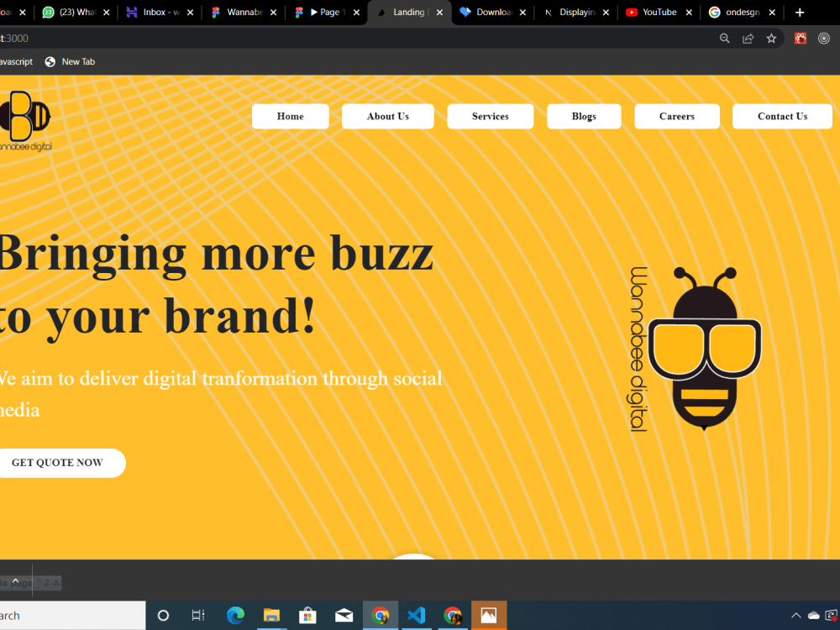
Task: Open the Careers nav button
Action: coord(676,116)
